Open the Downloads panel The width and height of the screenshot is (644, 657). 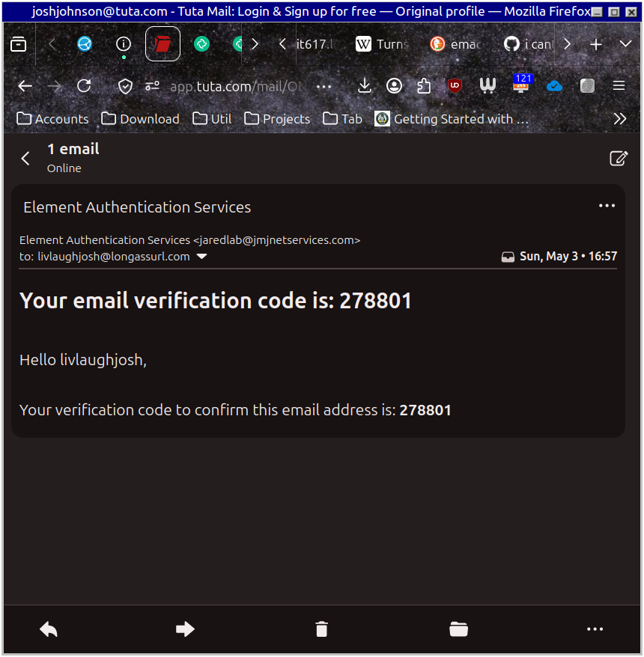(x=365, y=86)
